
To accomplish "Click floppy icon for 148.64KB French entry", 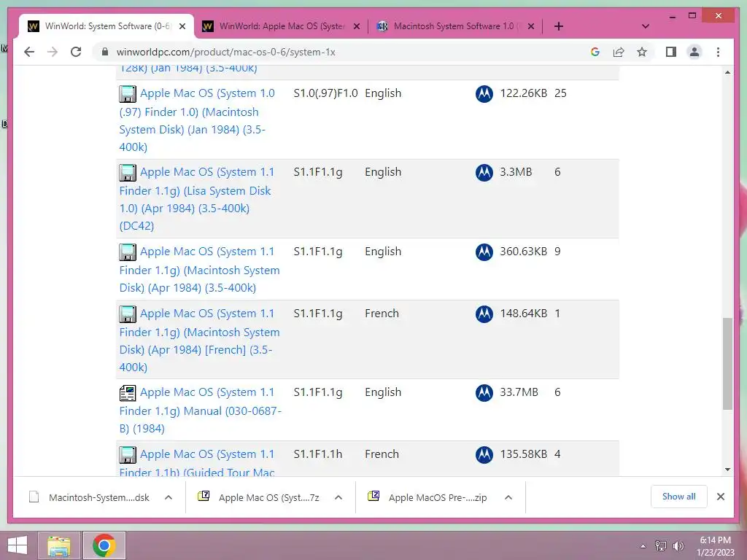I will 127,314.
